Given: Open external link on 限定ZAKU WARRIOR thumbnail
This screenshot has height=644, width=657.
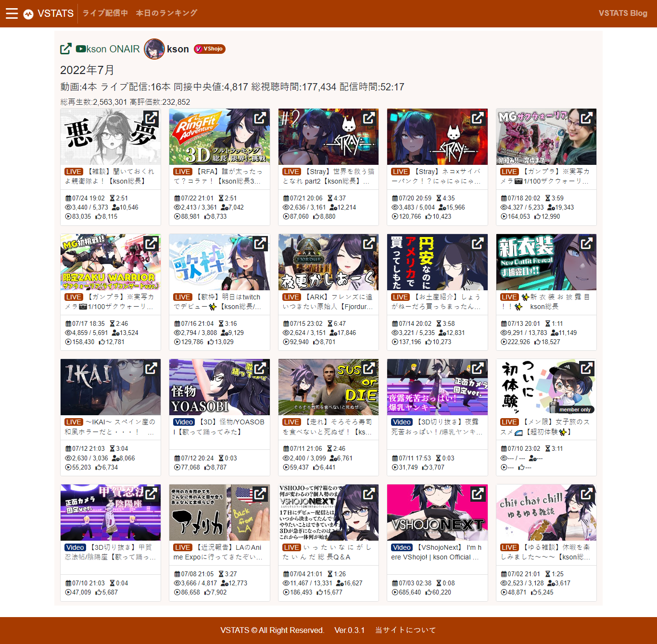Looking at the screenshot, I should tap(151, 243).
